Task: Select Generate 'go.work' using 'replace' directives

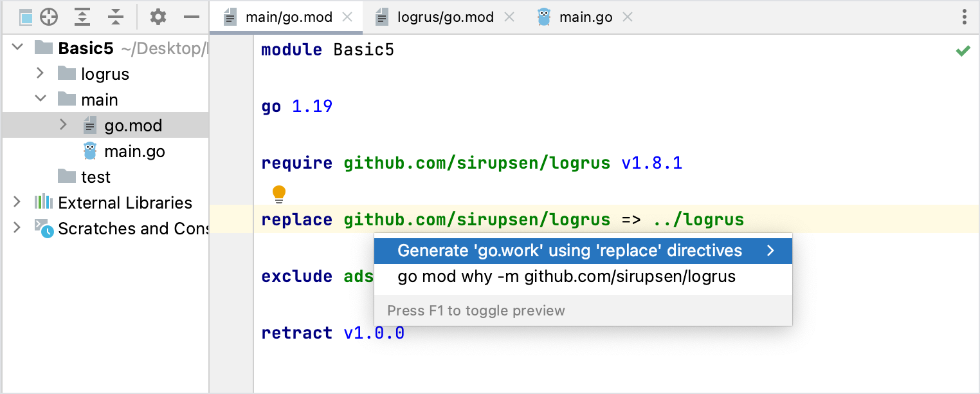Action: coord(570,250)
